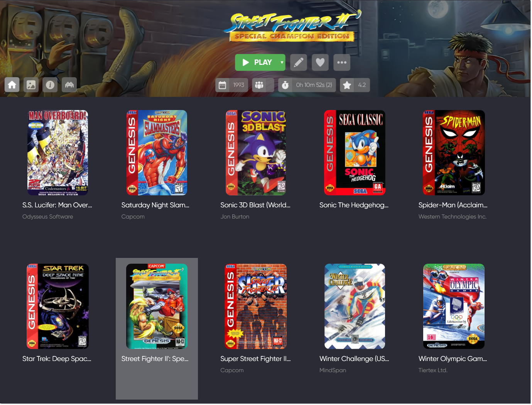Click the stopwatch play time icon
The width and height of the screenshot is (532, 405).
tap(285, 85)
